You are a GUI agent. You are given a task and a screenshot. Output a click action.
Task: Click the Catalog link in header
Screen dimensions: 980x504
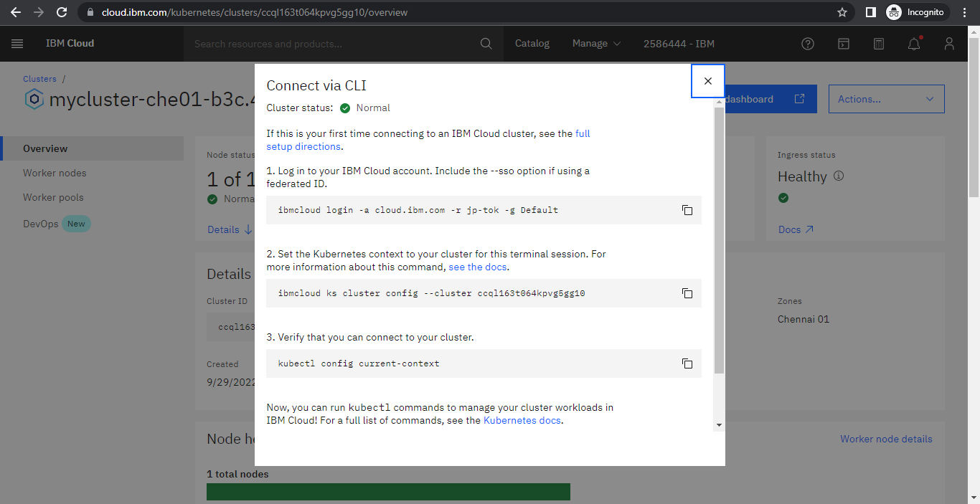(532, 44)
